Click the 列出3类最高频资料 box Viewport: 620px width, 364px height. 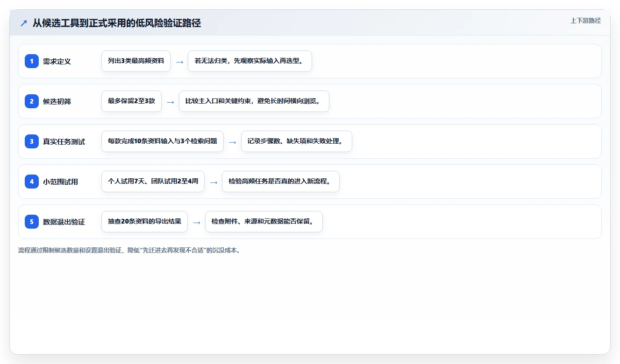(136, 61)
